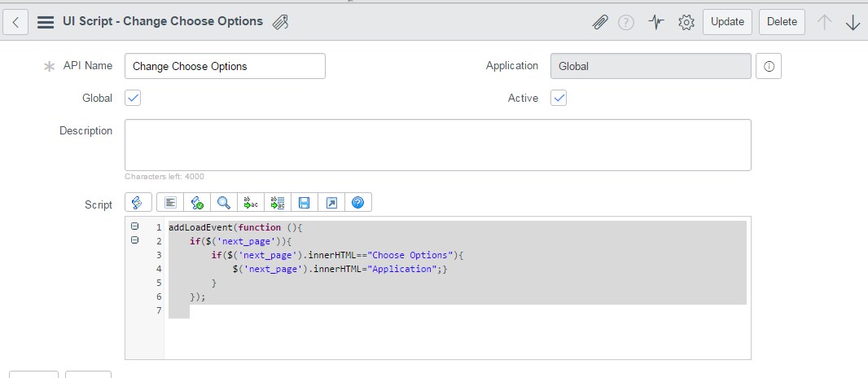This screenshot has height=378, width=868.
Task: Click the "Application" string in script
Action: tap(402, 269)
